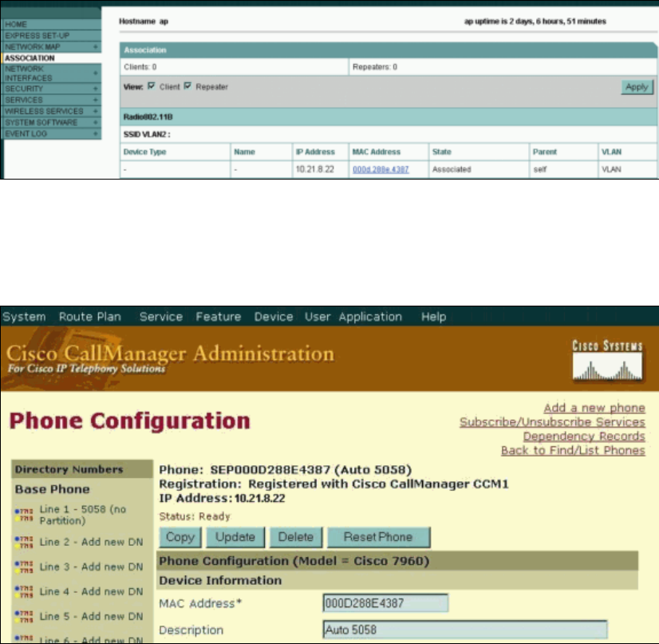
Task: Open the Dependency Records link
Action: click(x=584, y=437)
